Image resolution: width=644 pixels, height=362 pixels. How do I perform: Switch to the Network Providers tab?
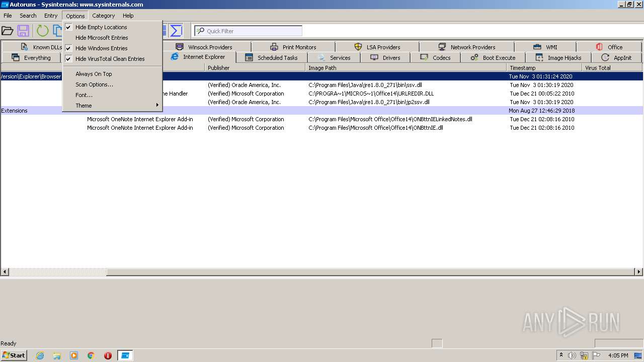click(466, 47)
